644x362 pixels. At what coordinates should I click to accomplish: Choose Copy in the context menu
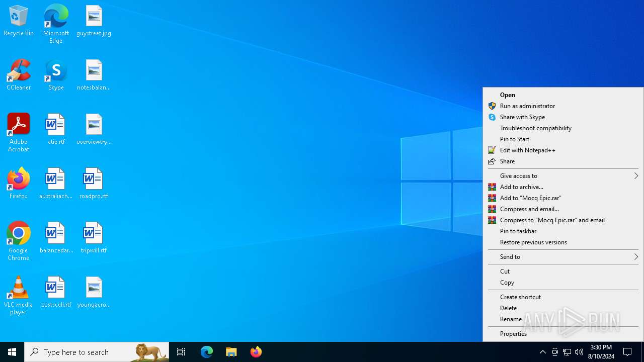coord(563,283)
